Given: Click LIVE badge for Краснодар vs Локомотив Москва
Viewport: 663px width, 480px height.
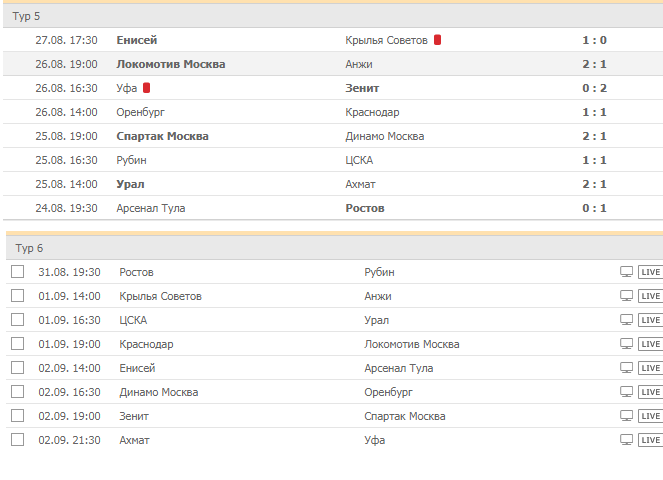Looking at the screenshot, I should [x=651, y=344].
